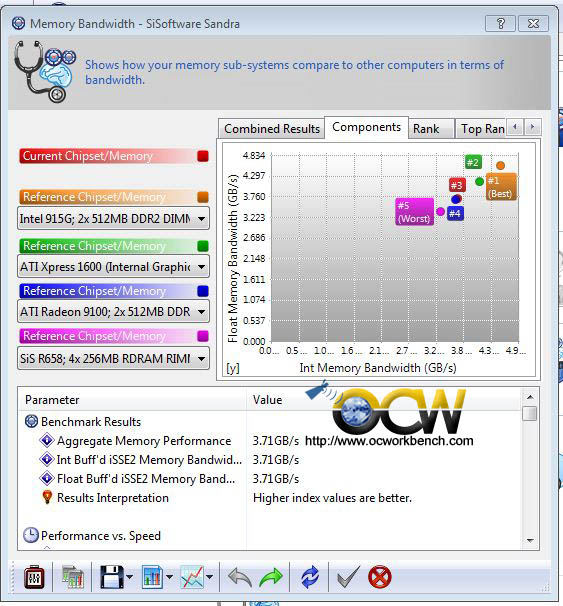
Task: Toggle Current Chipset/Memory red swatch
Action: tap(203, 156)
